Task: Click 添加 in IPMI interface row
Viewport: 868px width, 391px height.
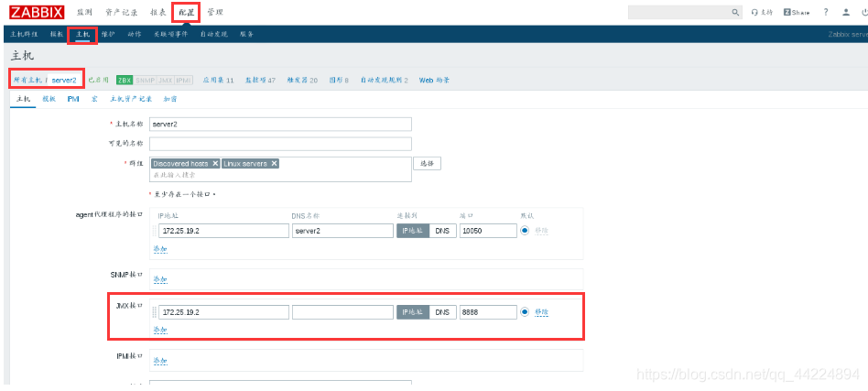Action: tap(160, 361)
